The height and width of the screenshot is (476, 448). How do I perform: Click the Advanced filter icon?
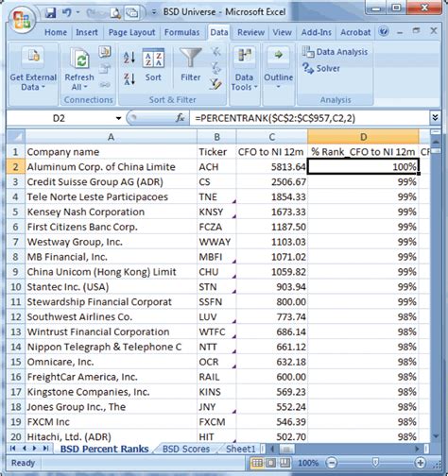(215, 84)
